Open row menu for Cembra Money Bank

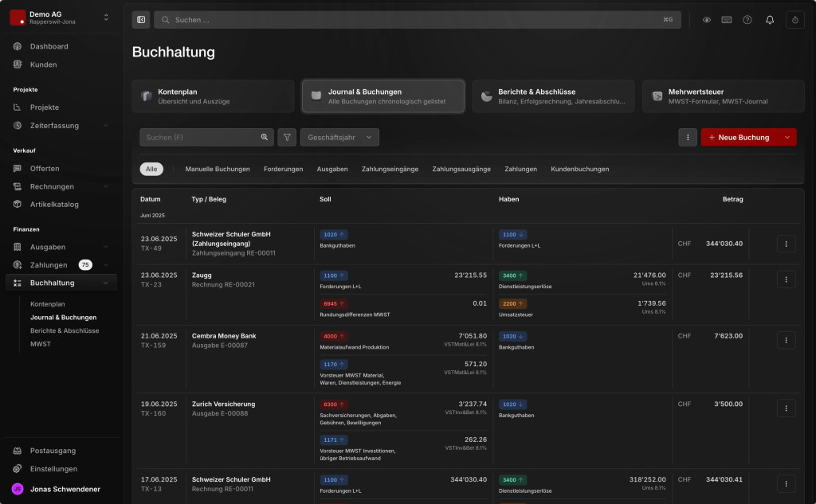tap(786, 340)
